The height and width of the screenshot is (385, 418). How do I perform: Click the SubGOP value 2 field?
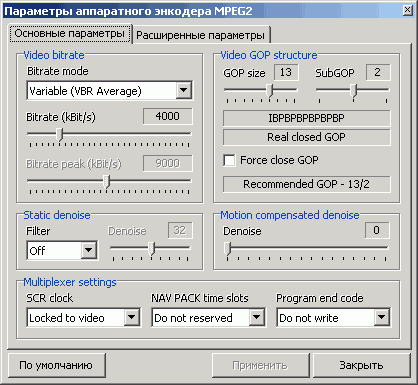[378, 72]
